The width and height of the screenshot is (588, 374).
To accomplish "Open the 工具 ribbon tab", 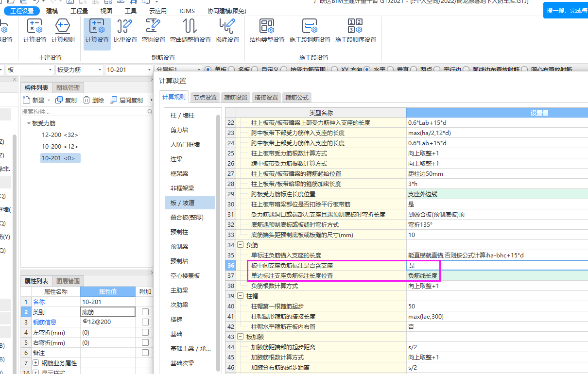I will click(x=131, y=11).
